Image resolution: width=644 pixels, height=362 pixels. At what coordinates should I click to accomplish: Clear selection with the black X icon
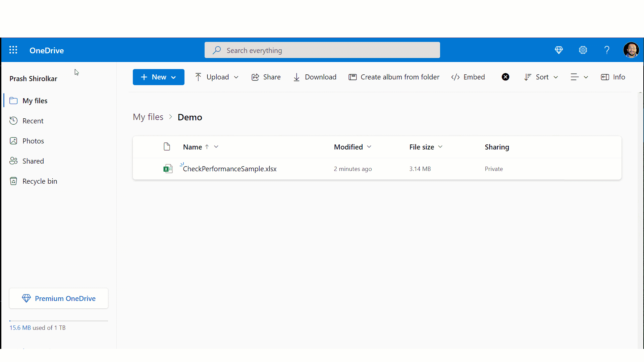[x=505, y=77]
